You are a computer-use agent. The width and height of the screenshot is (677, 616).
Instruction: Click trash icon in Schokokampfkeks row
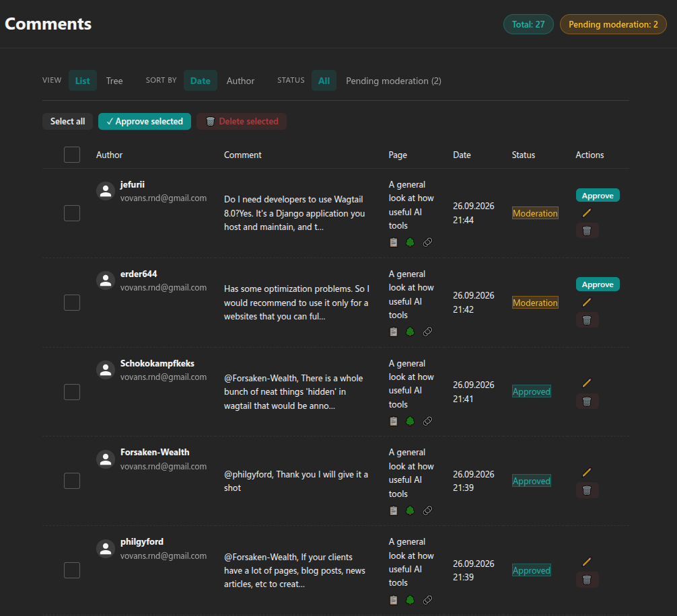pyautogui.click(x=587, y=401)
